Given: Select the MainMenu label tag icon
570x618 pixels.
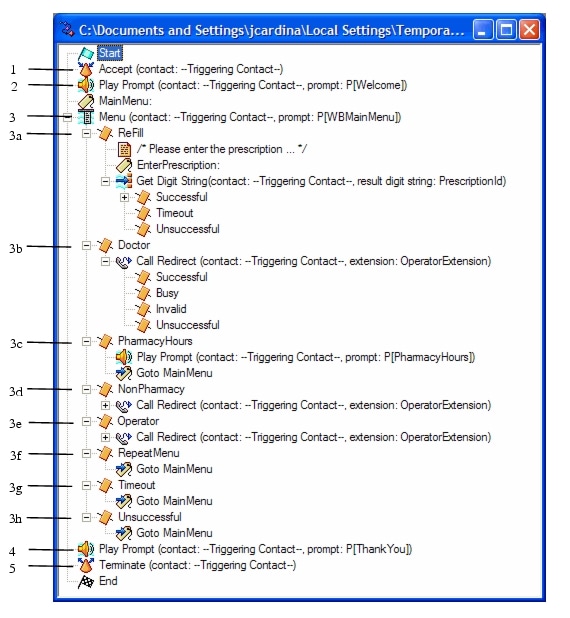Looking at the screenshot, I should pos(86,101).
